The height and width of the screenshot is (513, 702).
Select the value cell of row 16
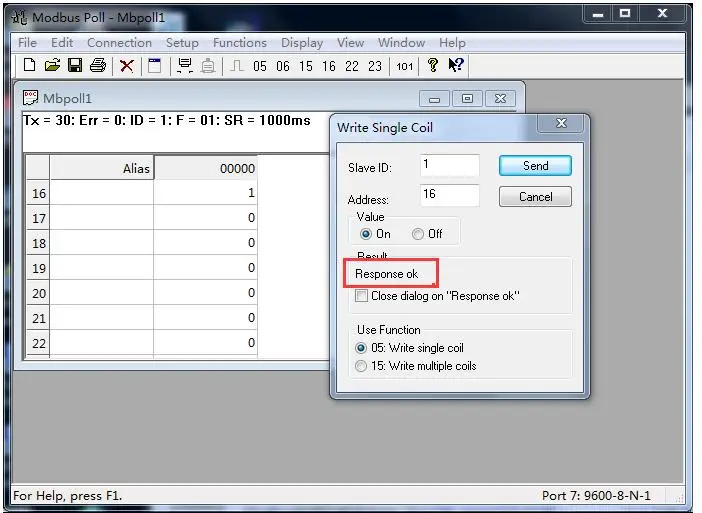coord(205,193)
